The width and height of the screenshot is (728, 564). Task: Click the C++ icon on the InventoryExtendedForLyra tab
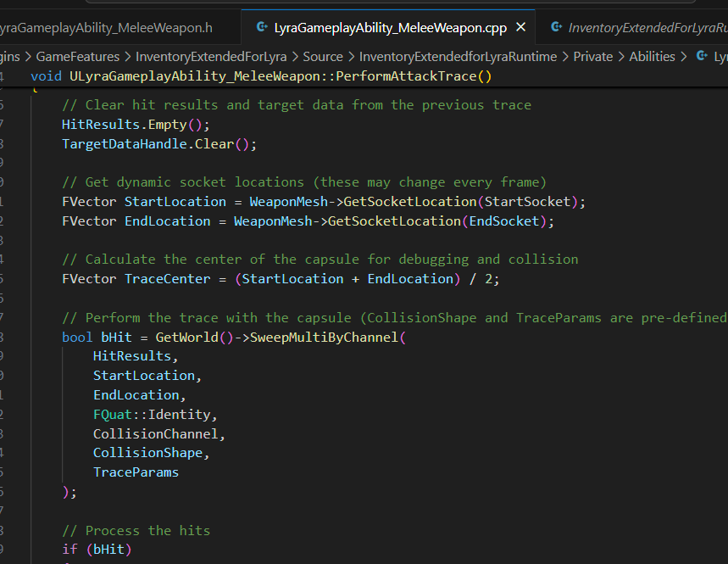[557, 28]
